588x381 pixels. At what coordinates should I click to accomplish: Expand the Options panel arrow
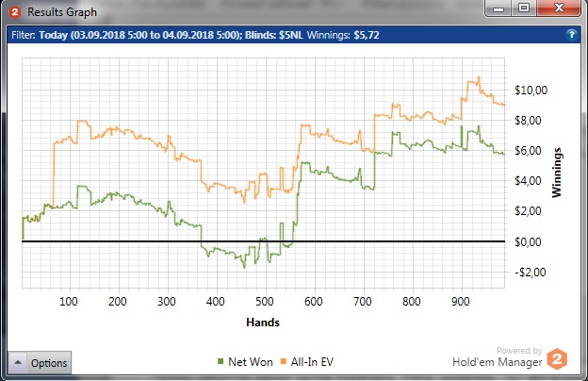pyautogui.click(x=18, y=362)
